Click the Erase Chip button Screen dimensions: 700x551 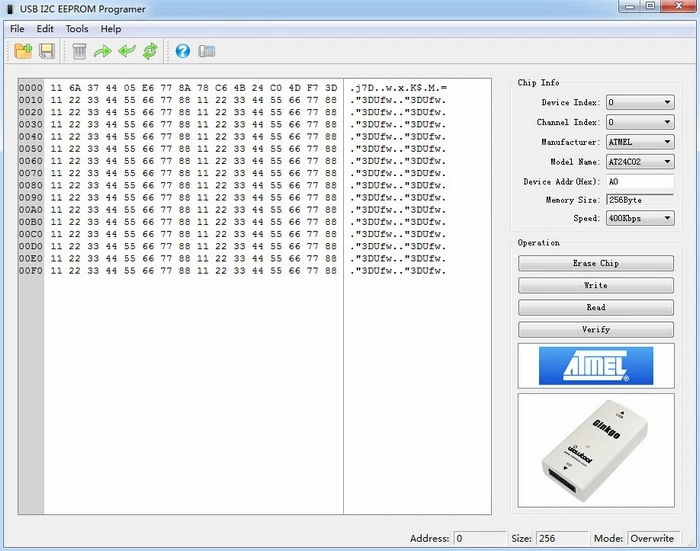(596, 263)
